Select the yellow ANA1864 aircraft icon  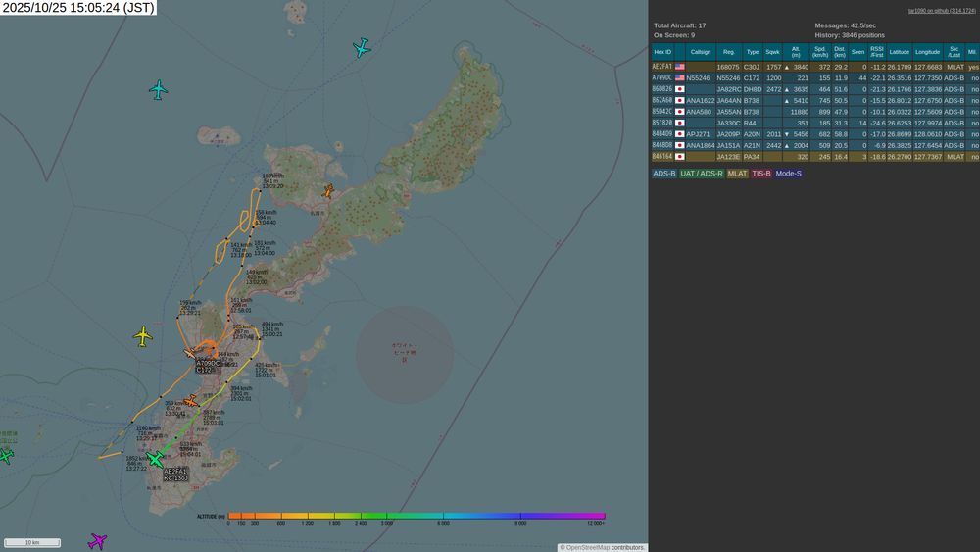pyautogui.click(x=143, y=336)
